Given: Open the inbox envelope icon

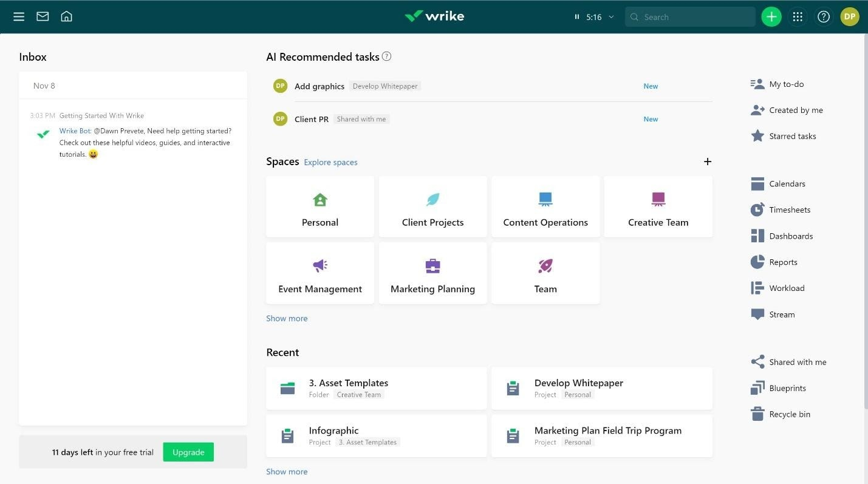Looking at the screenshot, I should coord(43,17).
